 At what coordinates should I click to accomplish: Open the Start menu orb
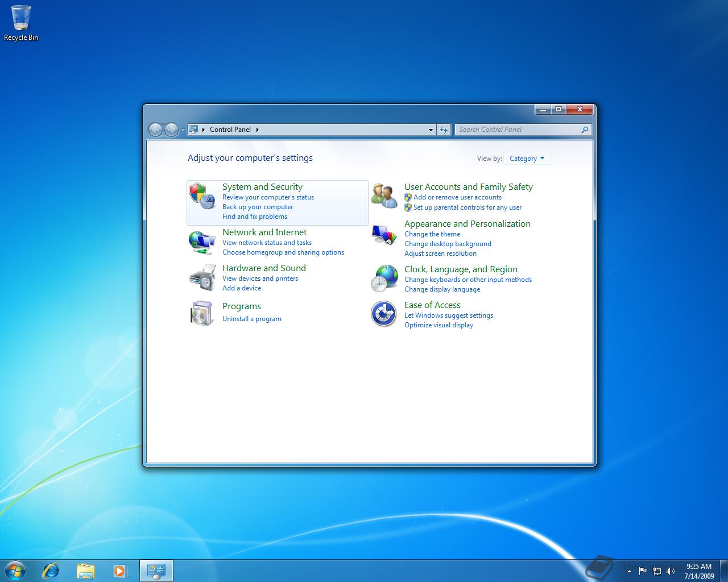click(15, 570)
